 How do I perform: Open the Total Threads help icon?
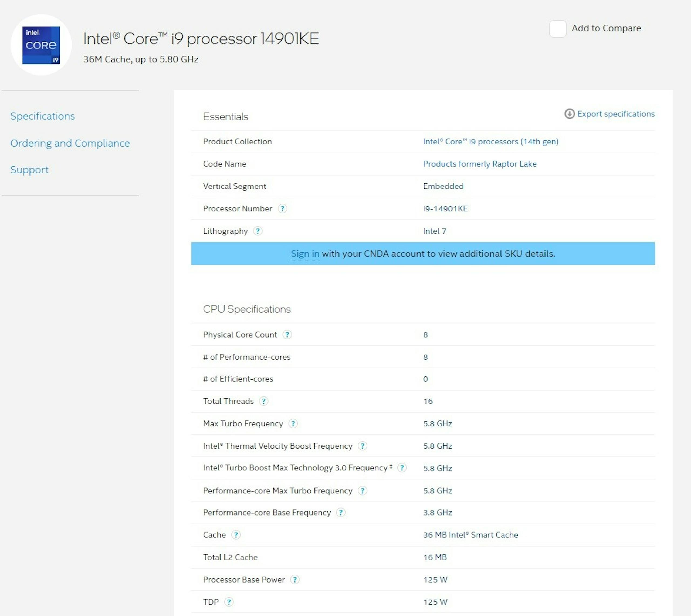click(263, 401)
